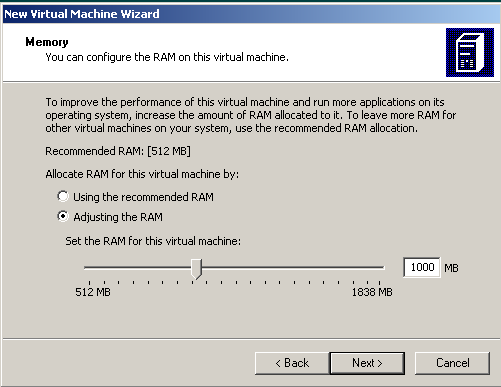Click the 1838 MB maximum slider label

click(x=372, y=292)
